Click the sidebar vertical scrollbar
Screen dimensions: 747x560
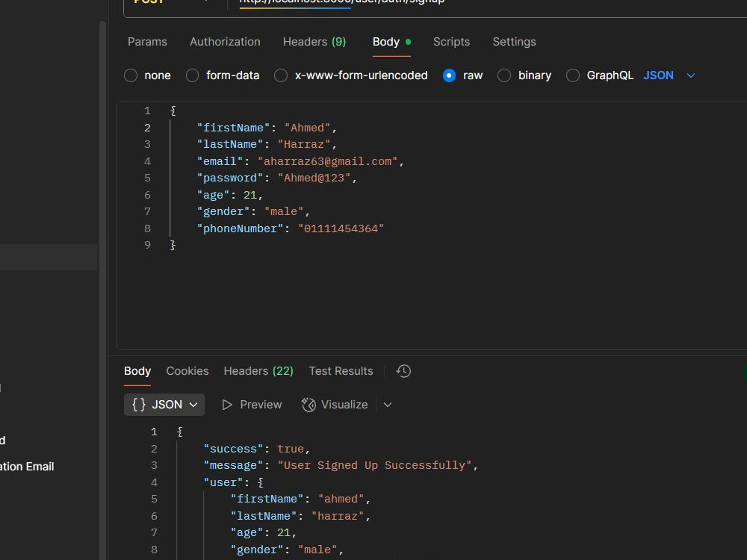(102, 290)
